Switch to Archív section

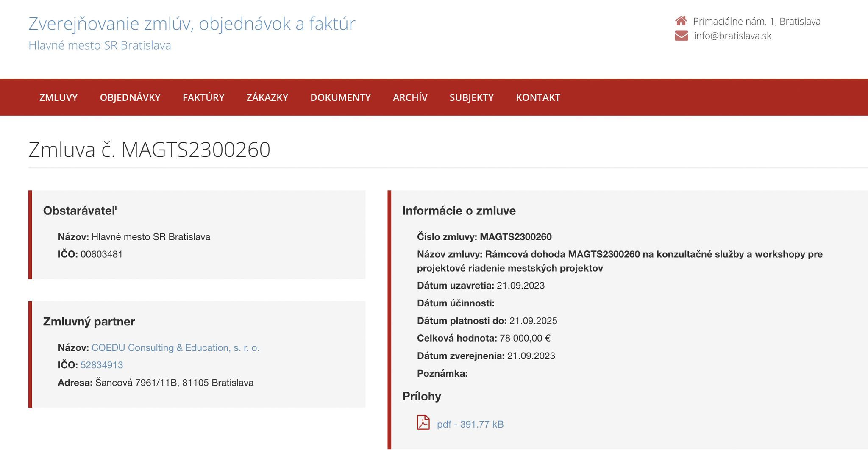point(410,97)
